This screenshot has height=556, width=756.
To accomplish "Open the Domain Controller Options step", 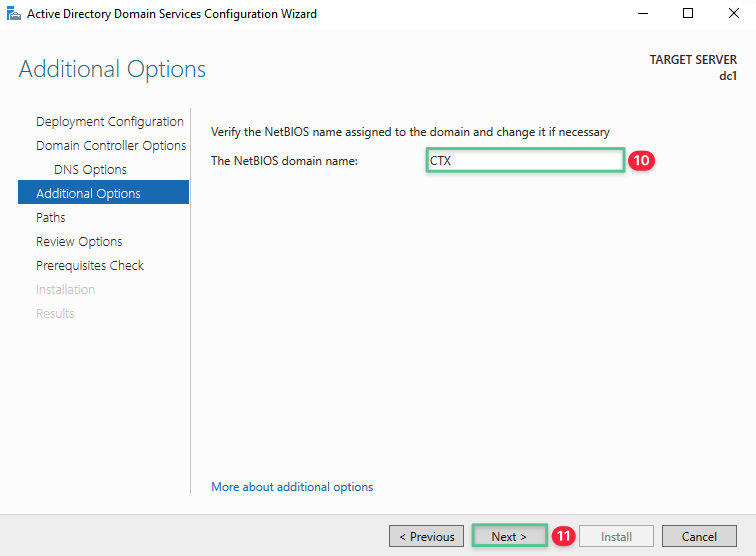I will (x=111, y=146).
